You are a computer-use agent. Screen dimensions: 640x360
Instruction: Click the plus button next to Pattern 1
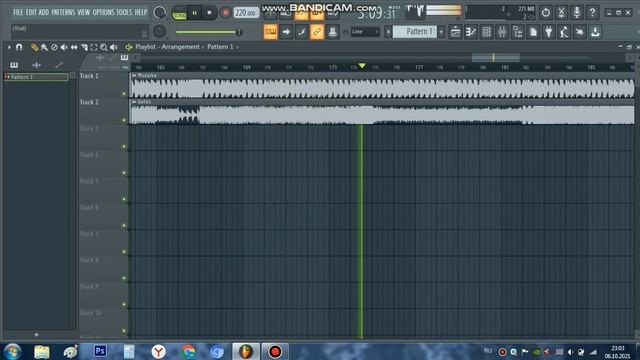[441, 32]
